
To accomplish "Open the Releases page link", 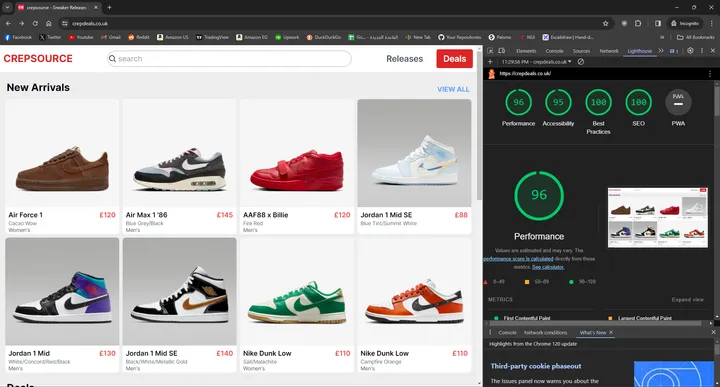I will coord(404,59).
